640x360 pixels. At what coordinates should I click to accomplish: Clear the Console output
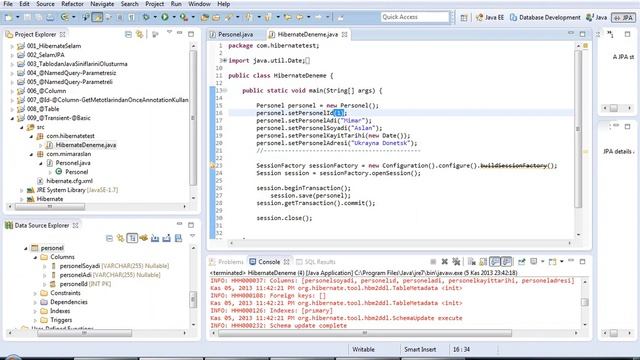(471, 262)
